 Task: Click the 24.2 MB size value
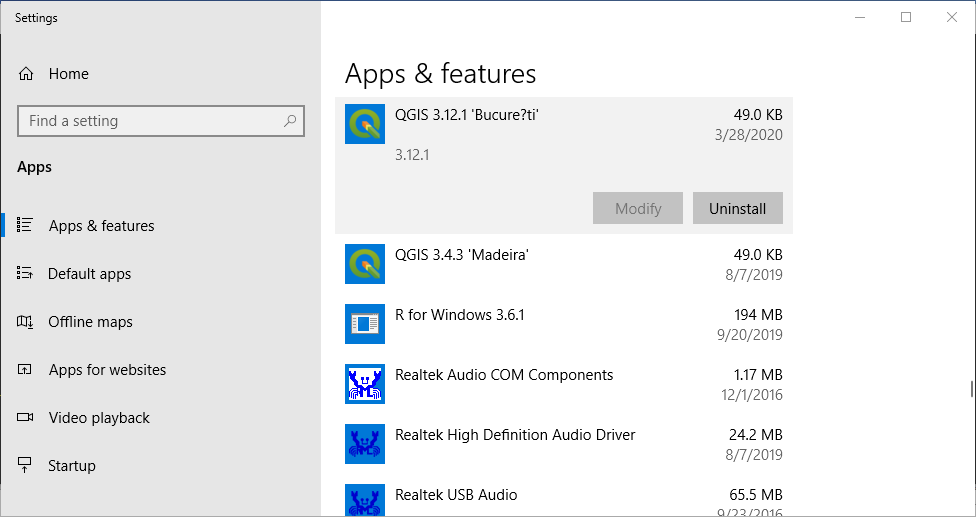coord(756,434)
